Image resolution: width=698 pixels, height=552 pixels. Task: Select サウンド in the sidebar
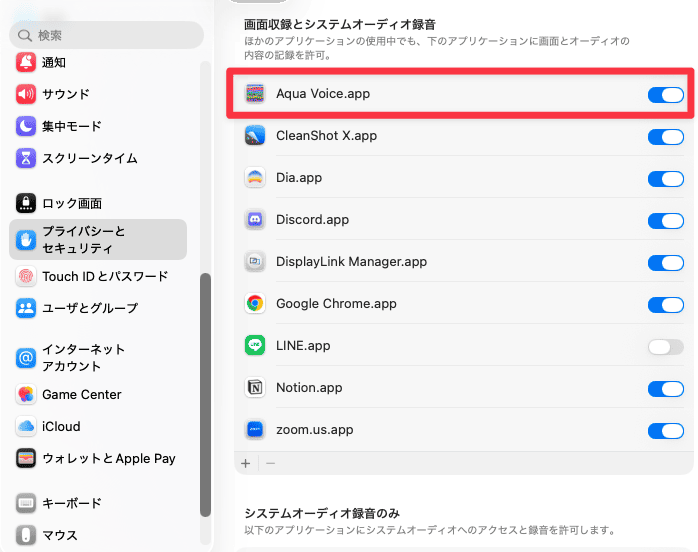[66, 94]
